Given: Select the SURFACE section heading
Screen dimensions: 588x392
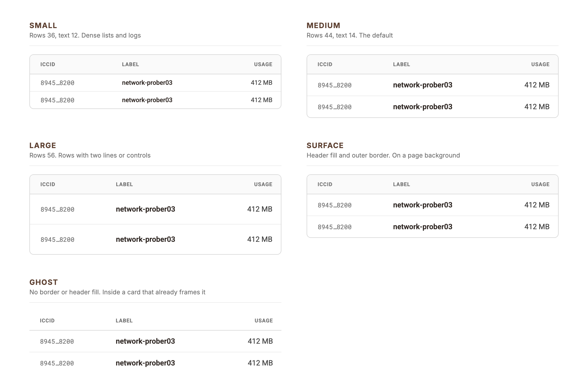Looking at the screenshot, I should click(x=325, y=145).
